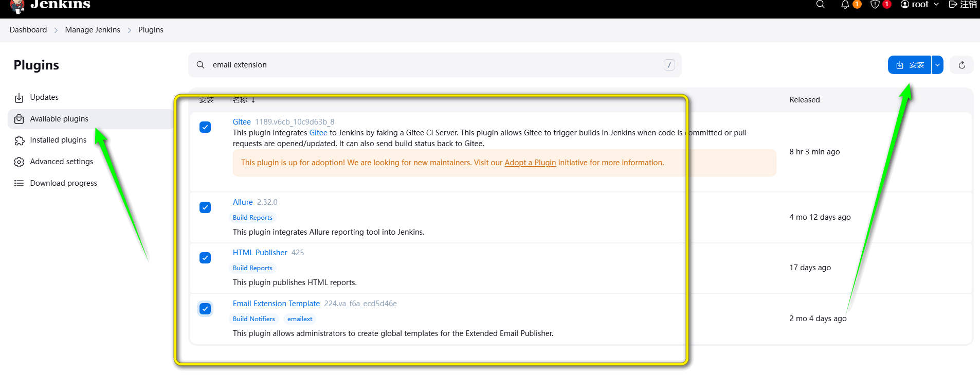Click the refresh plugins icon button
Image resolution: width=980 pixels, height=388 pixels.
pos(962,65)
